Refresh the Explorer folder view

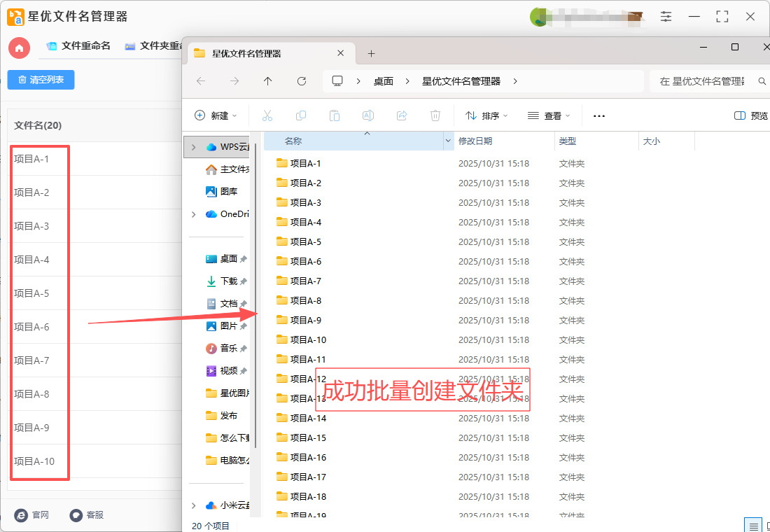[x=302, y=81]
